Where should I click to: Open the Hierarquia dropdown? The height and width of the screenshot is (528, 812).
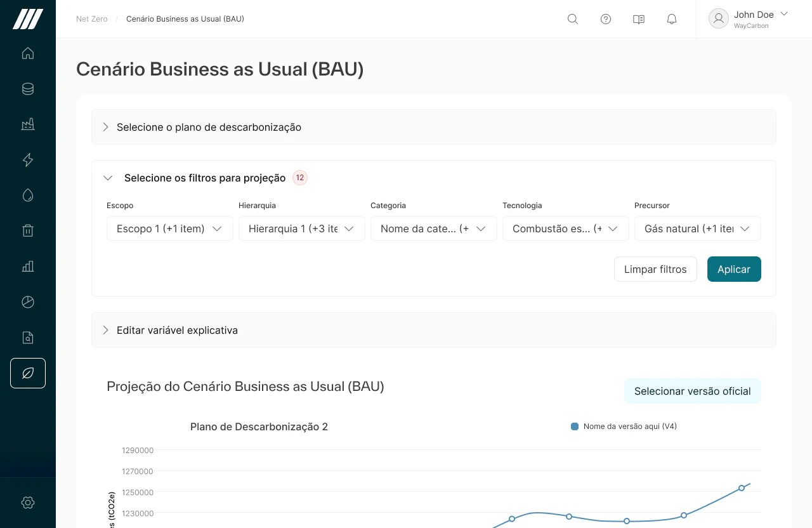click(x=301, y=228)
